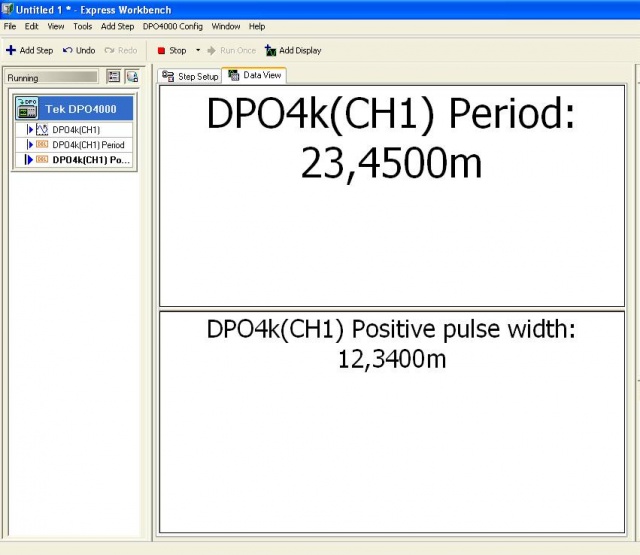Screen dimensions: 640x555
Task: Open the run mode dropdown arrow
Action: point(198,50)
